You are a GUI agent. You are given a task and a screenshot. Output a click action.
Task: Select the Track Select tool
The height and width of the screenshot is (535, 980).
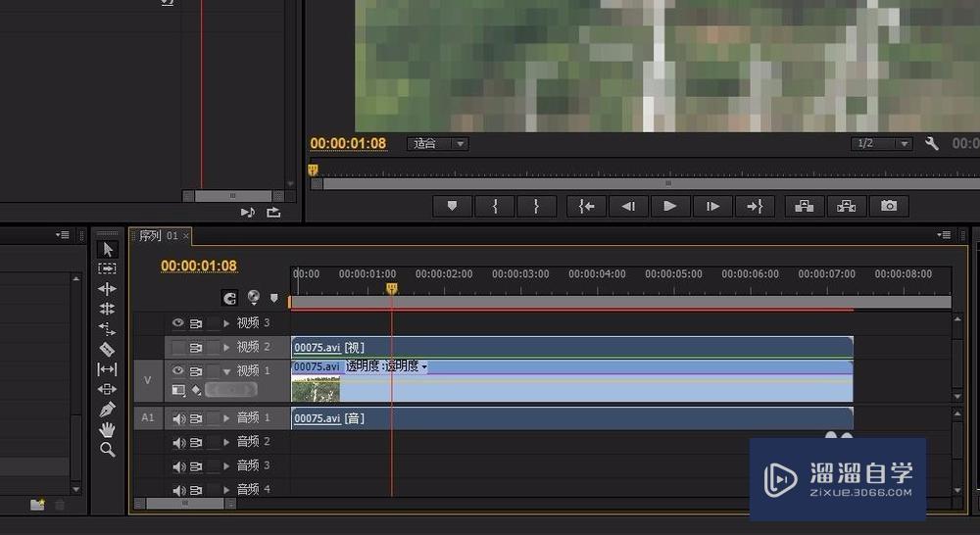(x=107, y=268)
